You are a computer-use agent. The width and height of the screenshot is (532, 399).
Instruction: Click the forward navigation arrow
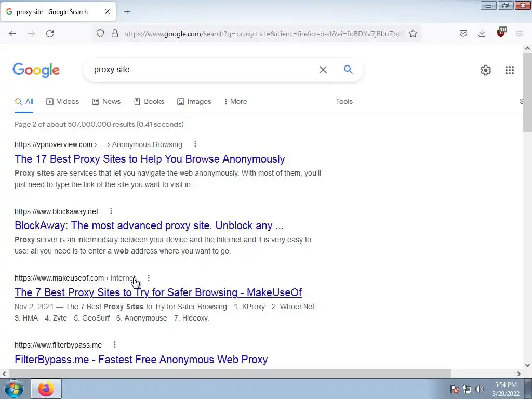point(31,34)
